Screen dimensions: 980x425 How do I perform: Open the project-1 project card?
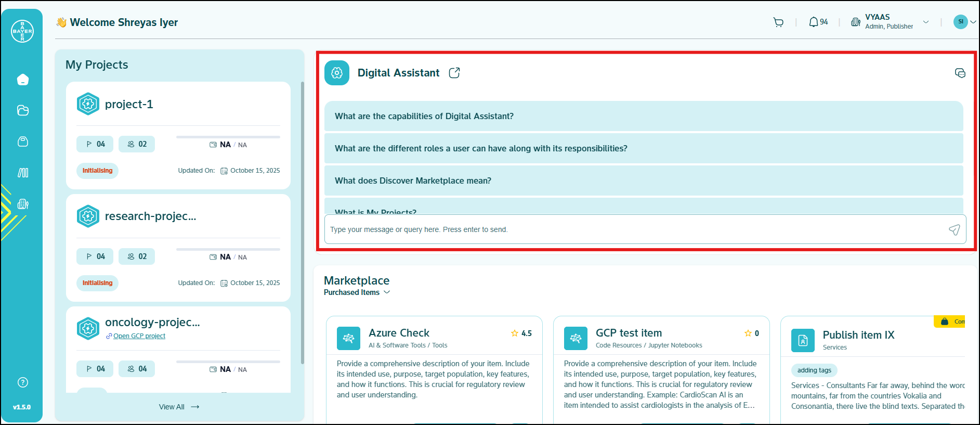click(x=129, y=104)
